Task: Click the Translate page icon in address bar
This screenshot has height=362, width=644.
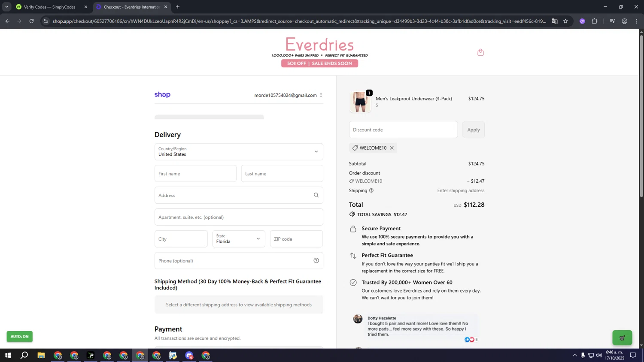Action: click(x=555, y=21)
